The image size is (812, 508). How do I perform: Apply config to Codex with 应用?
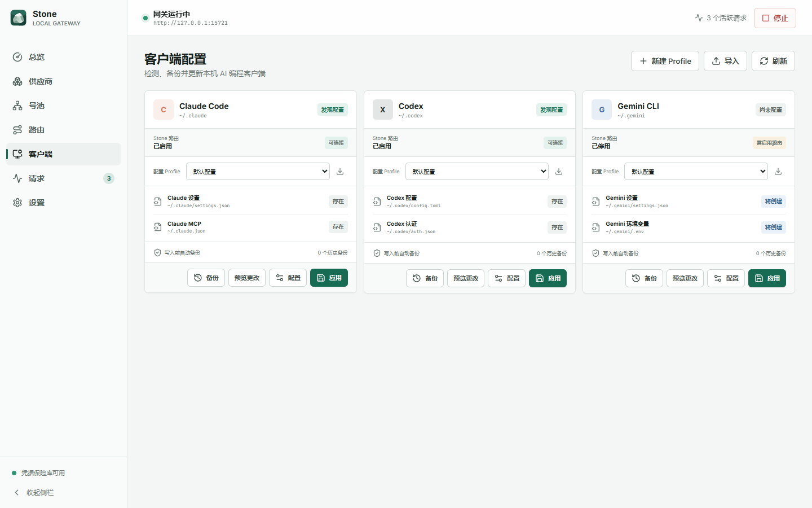coord(548,278)
